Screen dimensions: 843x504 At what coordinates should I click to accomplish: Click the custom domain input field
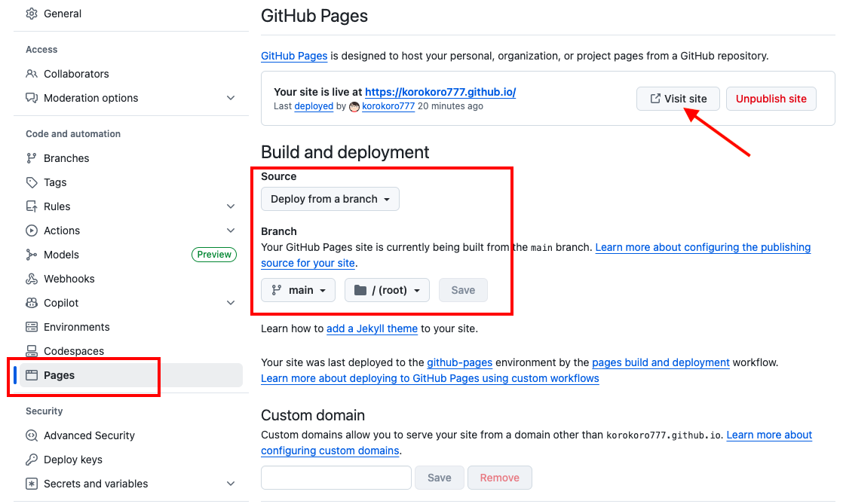coord(336,478)
